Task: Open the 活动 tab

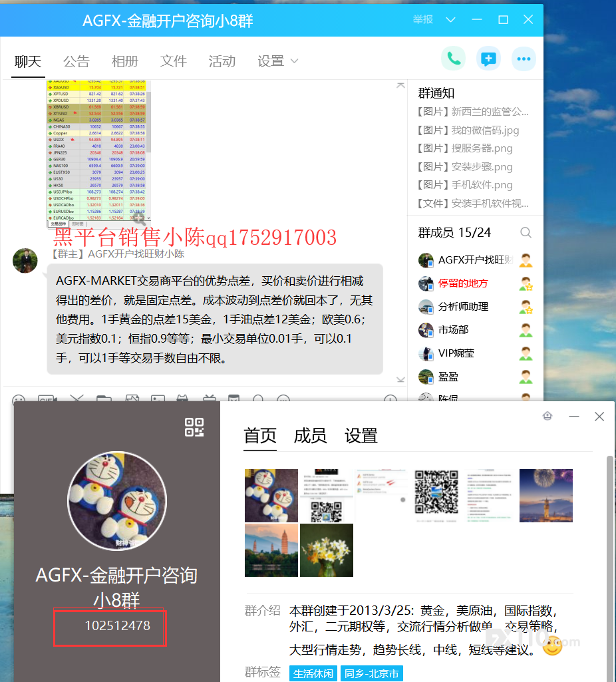Action: tap(222, 61)
